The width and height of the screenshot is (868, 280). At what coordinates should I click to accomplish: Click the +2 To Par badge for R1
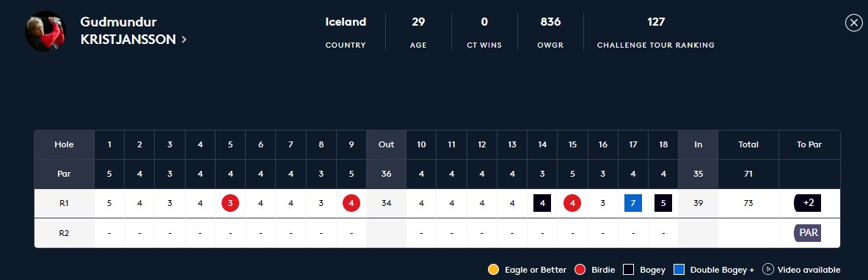[x=808, y=203]
